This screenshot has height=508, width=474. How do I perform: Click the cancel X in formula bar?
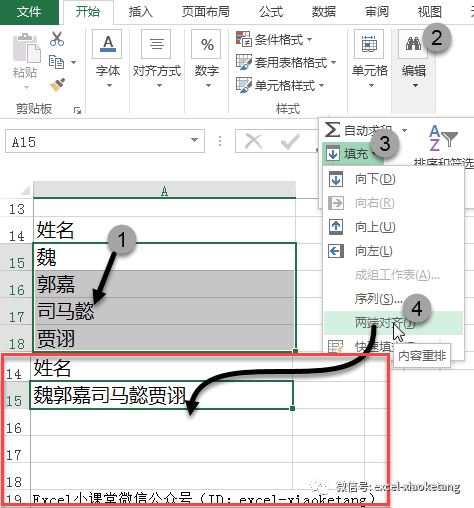(x=253, y=141)
